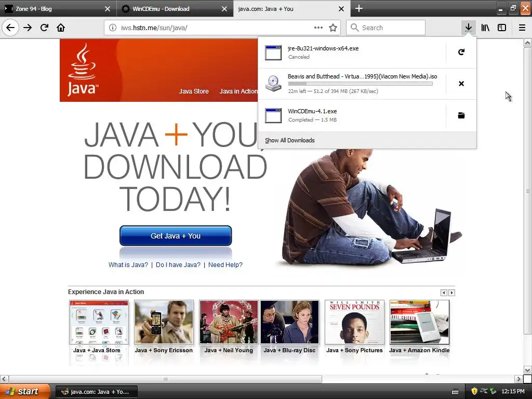This screenshot has height=399, width=532.
Task: Open the Windows start menu
Action: point(24,391)
